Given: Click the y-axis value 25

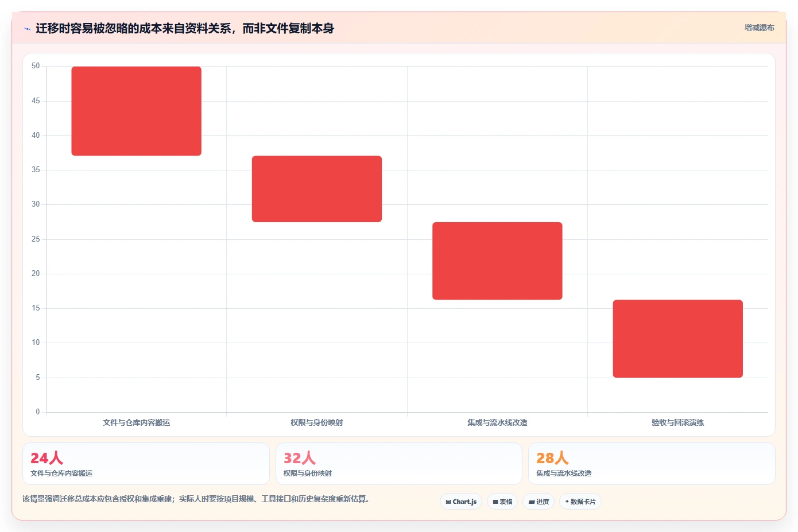Looking at the screenshot, I should (36, 239).
